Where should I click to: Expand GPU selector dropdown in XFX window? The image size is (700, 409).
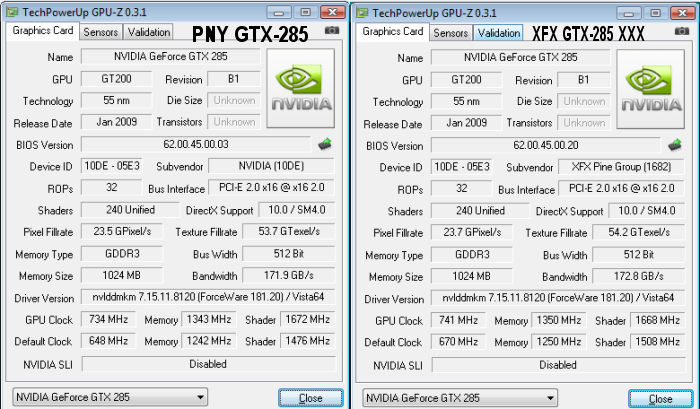point(460,398)
